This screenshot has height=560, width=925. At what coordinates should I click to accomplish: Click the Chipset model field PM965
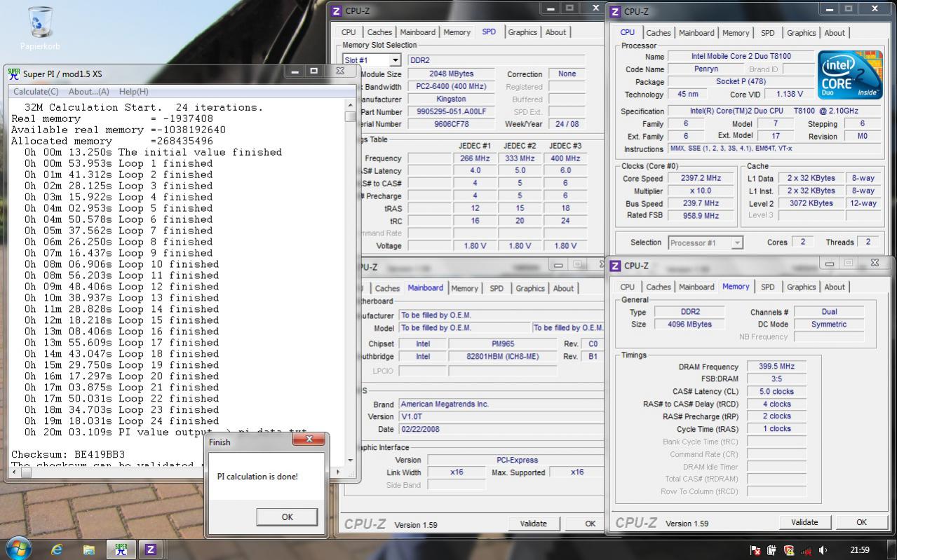point(503,344)
